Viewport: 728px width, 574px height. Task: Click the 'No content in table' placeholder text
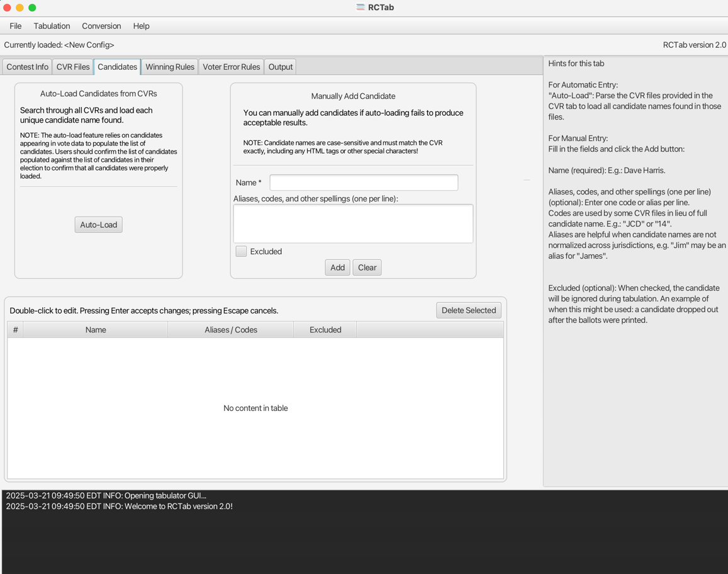[x=256, y=408]
